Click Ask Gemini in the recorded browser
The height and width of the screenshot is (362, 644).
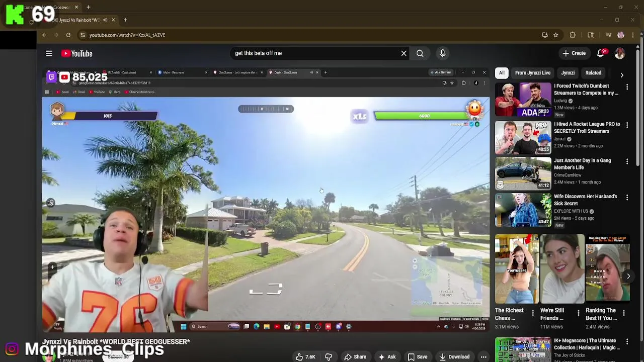441,72
